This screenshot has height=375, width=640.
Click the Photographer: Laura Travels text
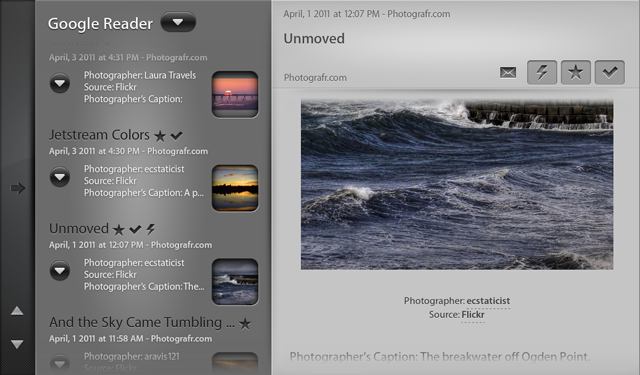140,75
